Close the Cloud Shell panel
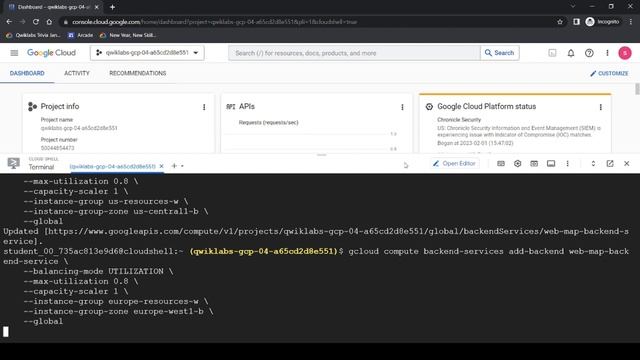The height and width of the screenshot is (360, 640). (x=627, y=164)
